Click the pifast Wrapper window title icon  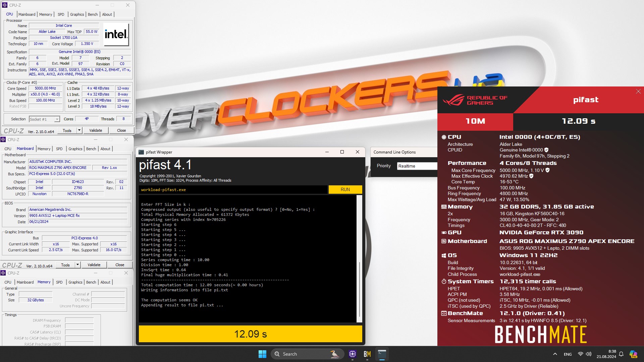141,152
